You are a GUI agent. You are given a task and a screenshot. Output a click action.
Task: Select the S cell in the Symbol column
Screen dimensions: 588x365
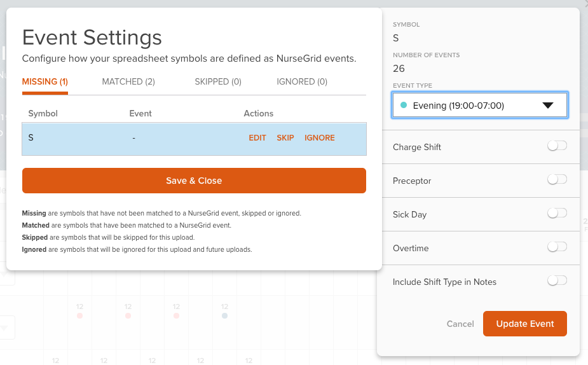31,138
